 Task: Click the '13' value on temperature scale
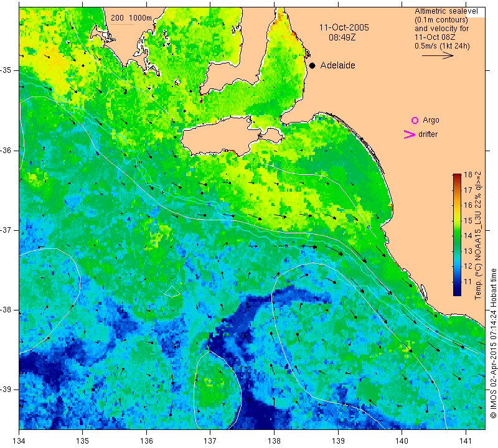click(468, 251)
